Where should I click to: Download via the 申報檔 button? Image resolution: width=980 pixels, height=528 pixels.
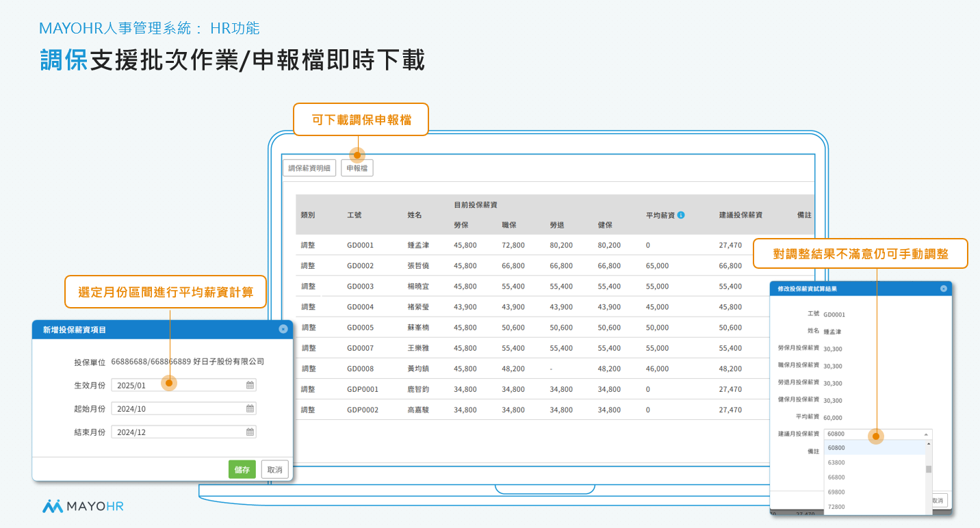357,168
